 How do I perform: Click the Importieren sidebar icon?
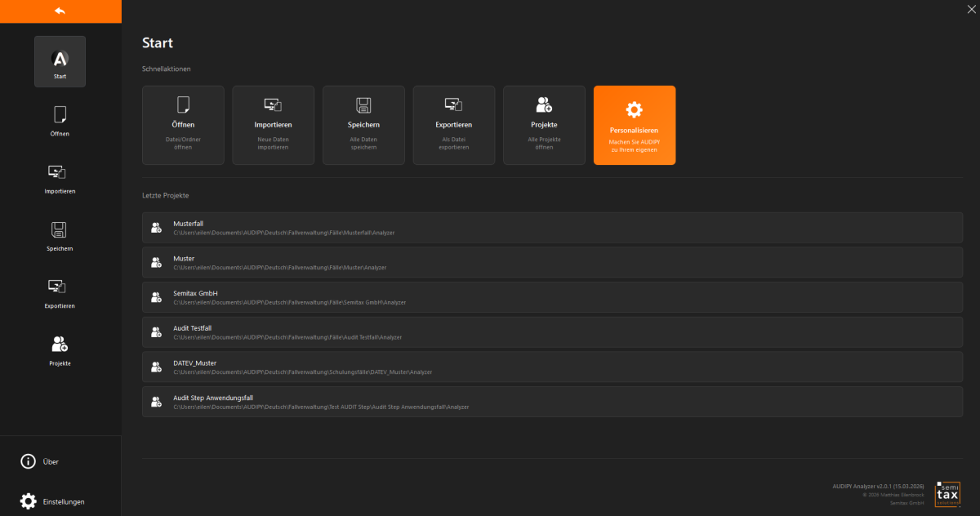(x=60, y=176)
